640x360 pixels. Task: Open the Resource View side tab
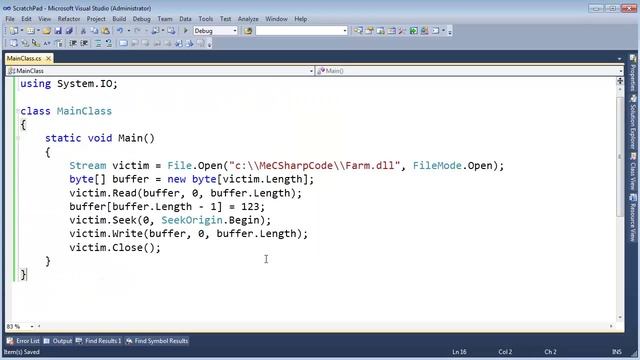pyautogui.click(x=633, y=218)
